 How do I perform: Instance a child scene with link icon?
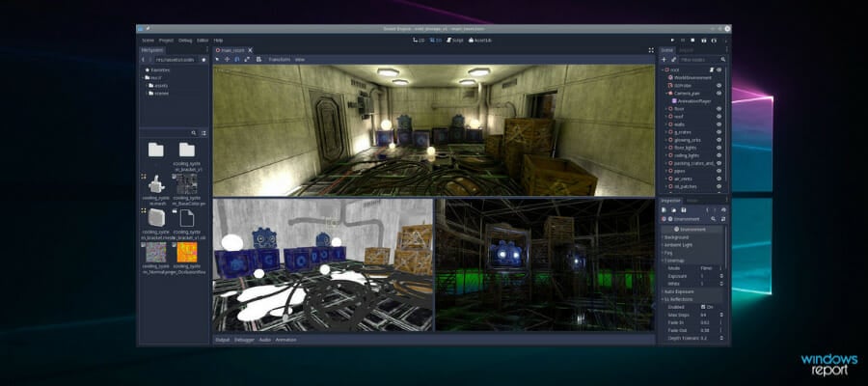tap(674, 59)
